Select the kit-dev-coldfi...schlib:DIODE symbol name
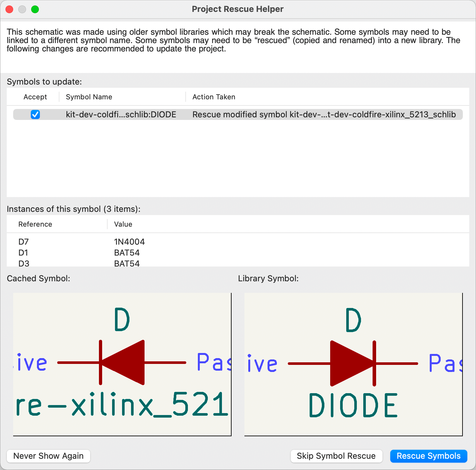This screenshot has height=470, width=476. click(x=121, y=114)
